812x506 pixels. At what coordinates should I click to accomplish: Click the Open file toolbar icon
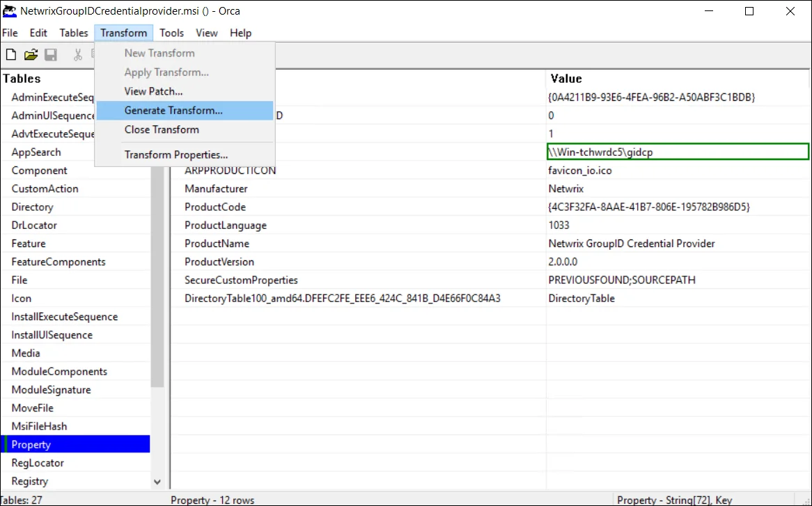pos(31,55)
